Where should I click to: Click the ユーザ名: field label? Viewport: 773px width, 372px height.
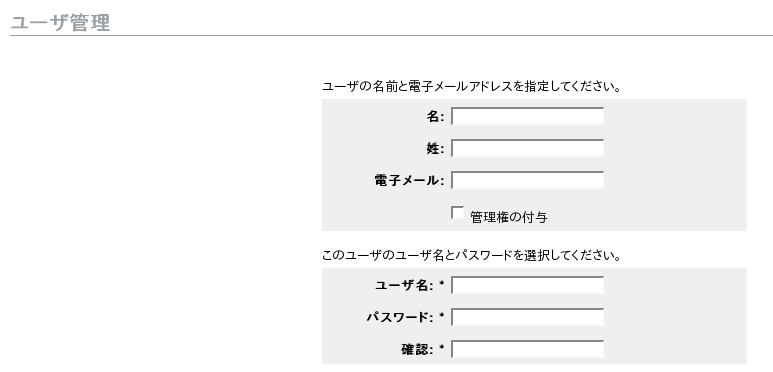(404, 285)
